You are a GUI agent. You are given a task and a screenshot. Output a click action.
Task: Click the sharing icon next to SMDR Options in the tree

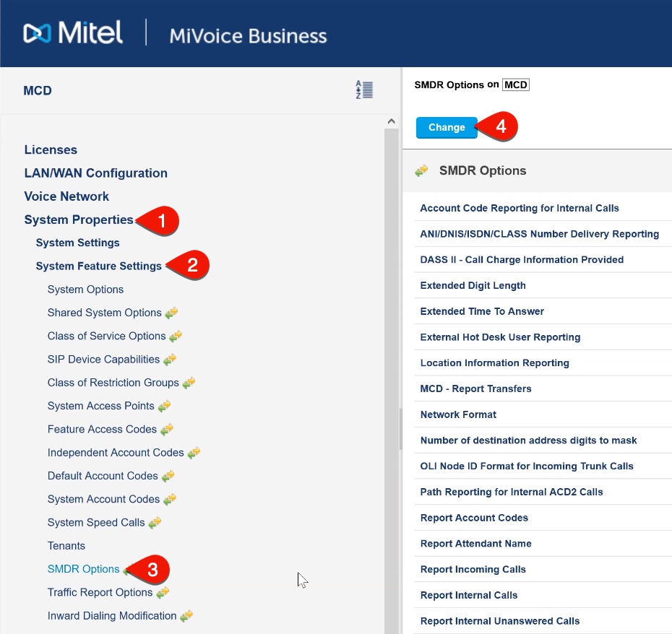coord(127,570)
